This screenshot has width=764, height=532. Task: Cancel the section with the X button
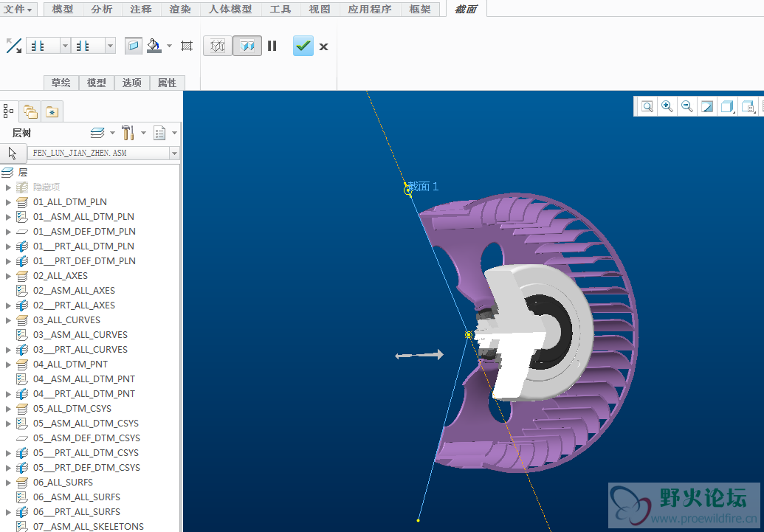323,46
